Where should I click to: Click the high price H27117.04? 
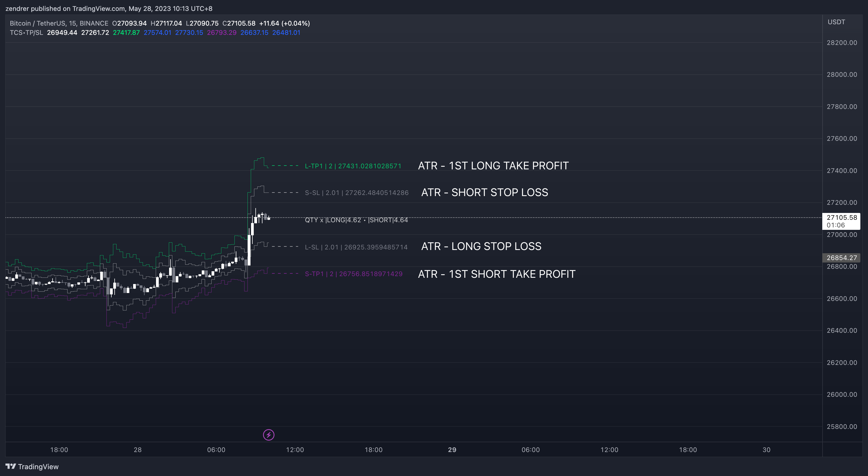pos(166,23)
